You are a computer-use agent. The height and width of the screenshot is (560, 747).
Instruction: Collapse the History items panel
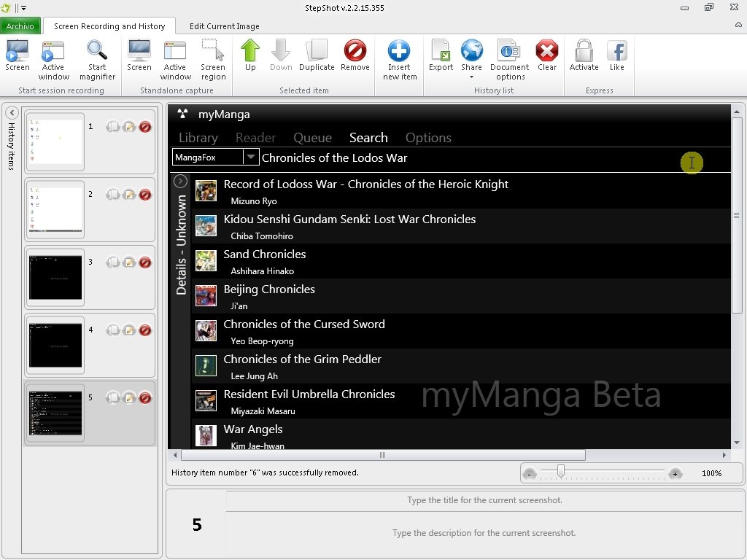click(12, 113)
